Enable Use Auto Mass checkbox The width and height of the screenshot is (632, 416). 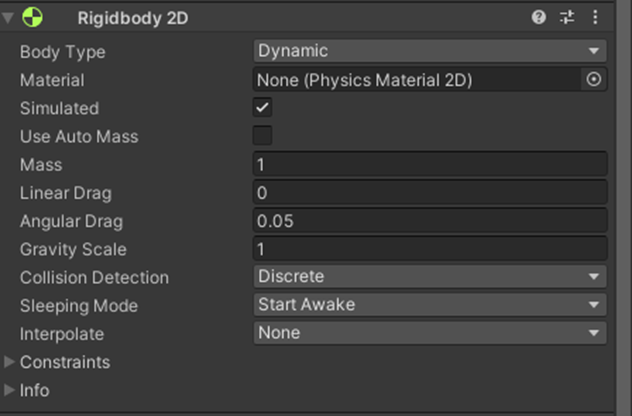tap(262, 135)
